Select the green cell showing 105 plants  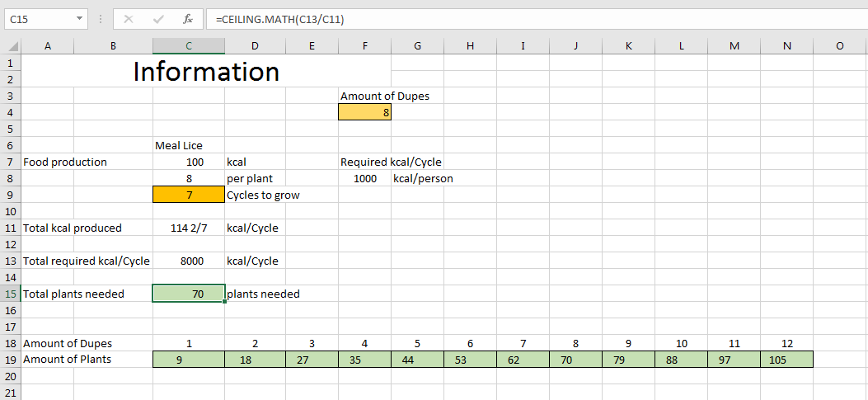click(x=786, y=360)
